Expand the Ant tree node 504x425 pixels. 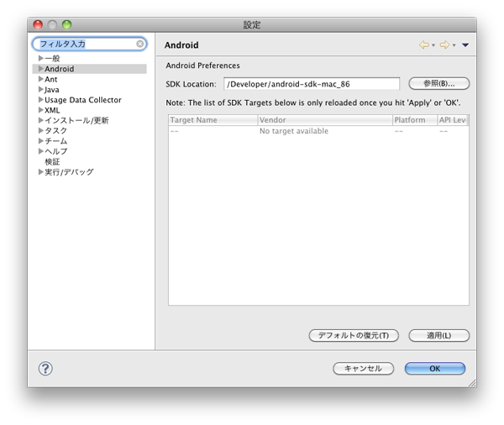click(x=41, y=79)
